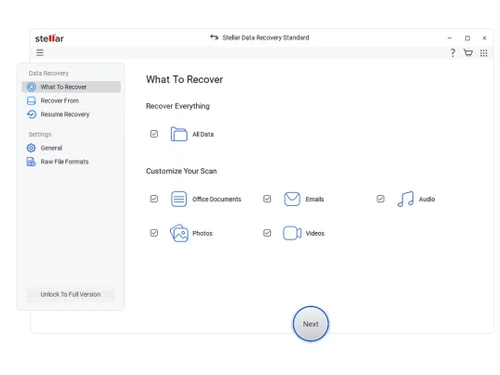Image resolution: width=500 pixels, height=375 pixels.
Task: Click the Emails label
Action: 315,199
